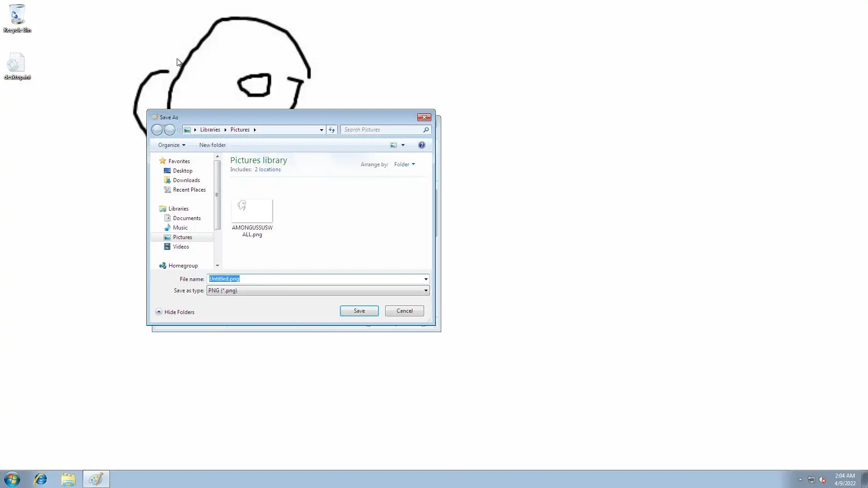The height and width of the screenshot is (488, 868).
Task: Select Downloads in the navigation pane
Action: [186, 180]
